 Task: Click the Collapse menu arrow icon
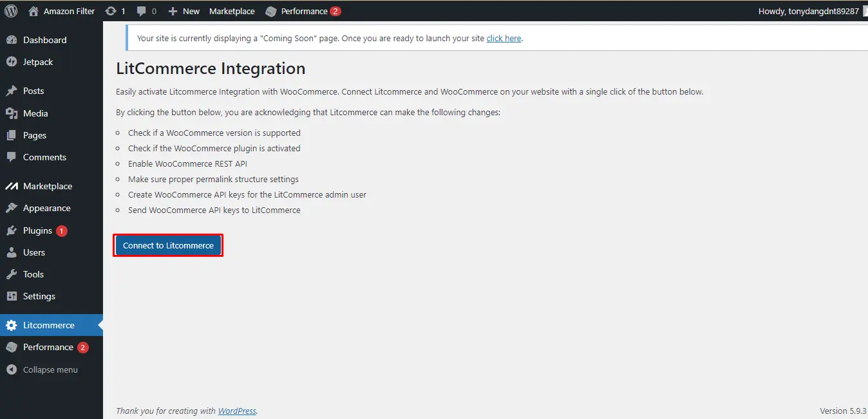tap(12, 369)
